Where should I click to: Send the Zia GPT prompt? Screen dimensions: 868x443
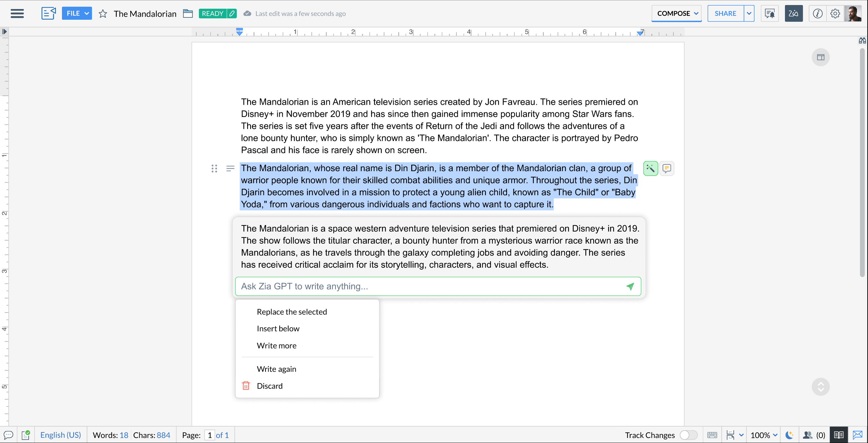(x=630, y=286)
